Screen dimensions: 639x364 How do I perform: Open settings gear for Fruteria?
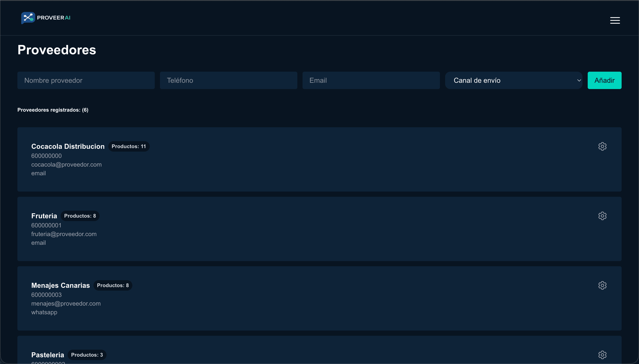(602, 216)
